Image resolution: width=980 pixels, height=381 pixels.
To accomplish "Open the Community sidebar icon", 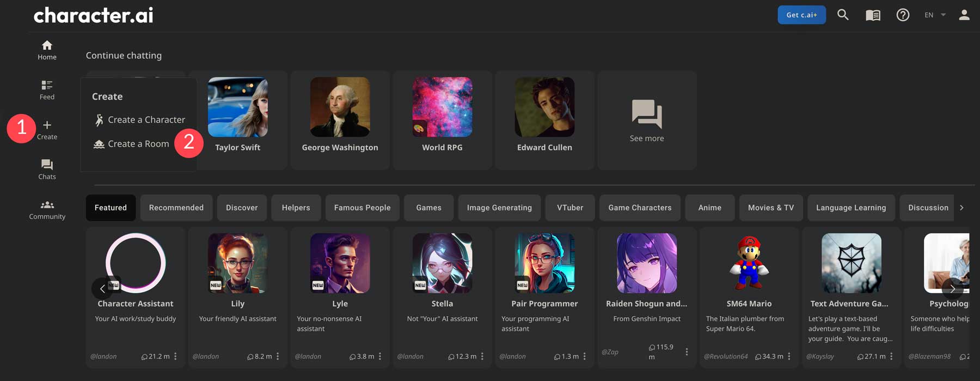I will (x=47, y=209).
